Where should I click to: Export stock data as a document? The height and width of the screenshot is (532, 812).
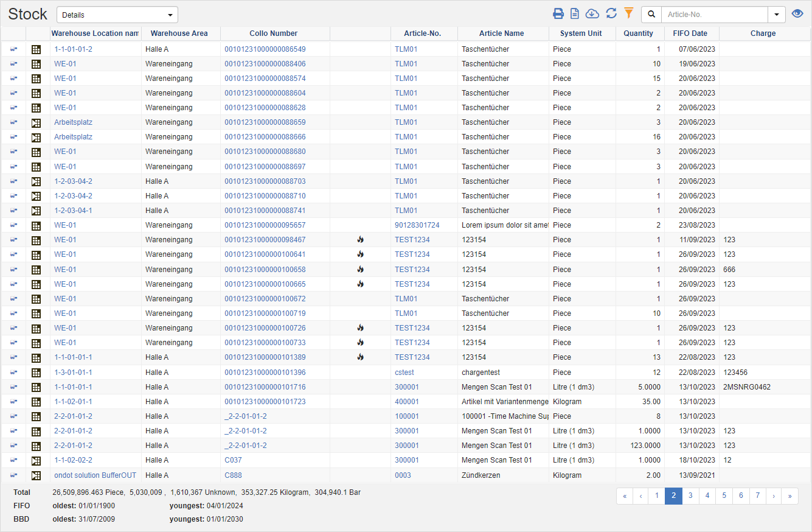[x=575, y=13]
